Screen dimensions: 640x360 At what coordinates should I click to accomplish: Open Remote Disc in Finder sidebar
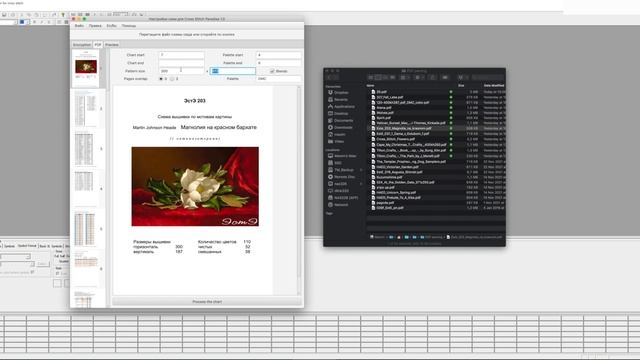pyautogui.click(x=344, y=177)
